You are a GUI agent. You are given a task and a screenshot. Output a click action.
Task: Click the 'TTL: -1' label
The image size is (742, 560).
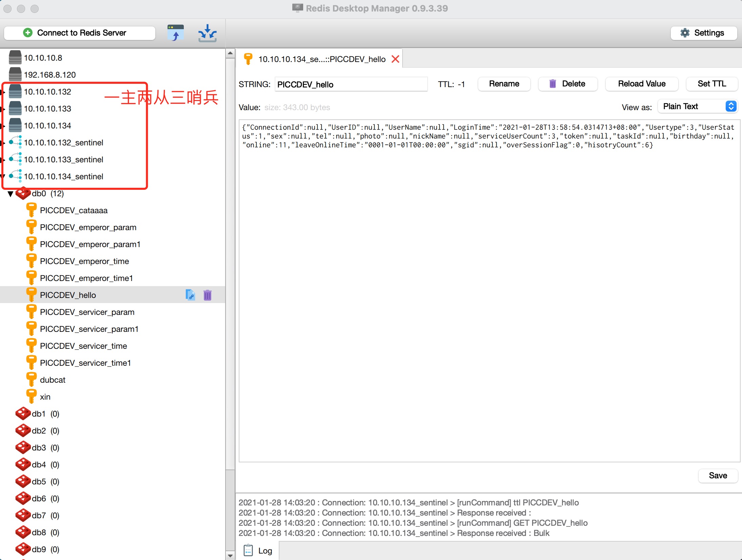[x=451, y=84]
